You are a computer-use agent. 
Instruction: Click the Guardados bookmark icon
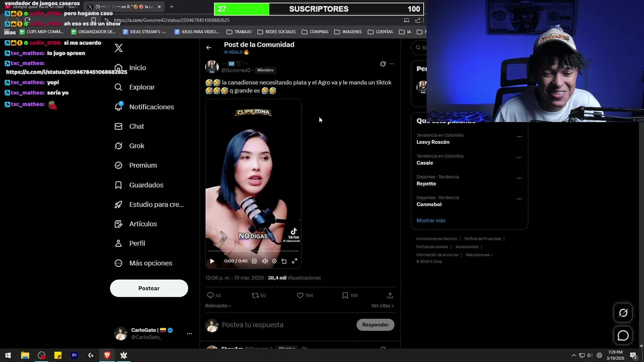[x=118, y=185]
